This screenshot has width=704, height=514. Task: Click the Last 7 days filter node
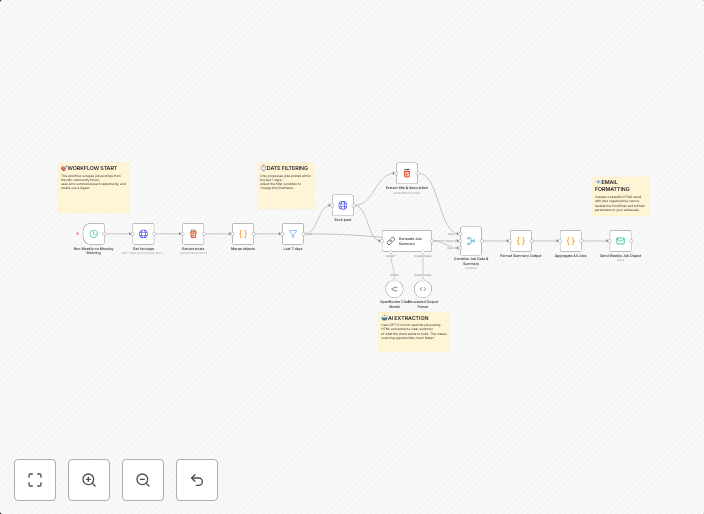coord(293,234)
